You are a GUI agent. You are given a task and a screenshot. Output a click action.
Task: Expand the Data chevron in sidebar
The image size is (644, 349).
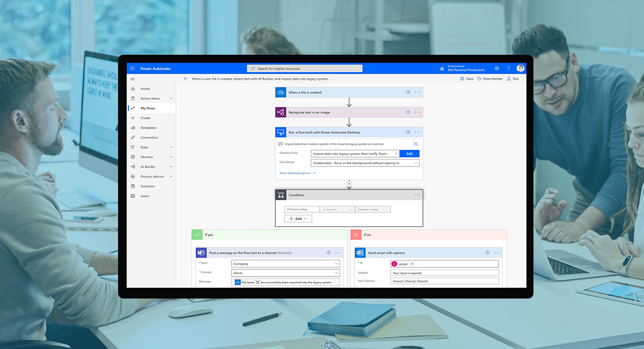[x=171, y=147]
